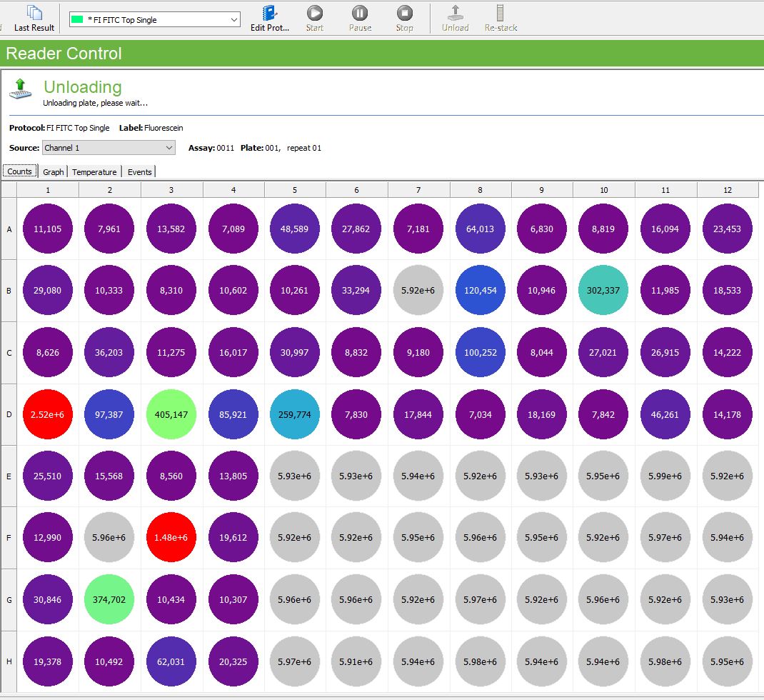
Task: Stop the current reader run
Action: [x=404, y=18]
